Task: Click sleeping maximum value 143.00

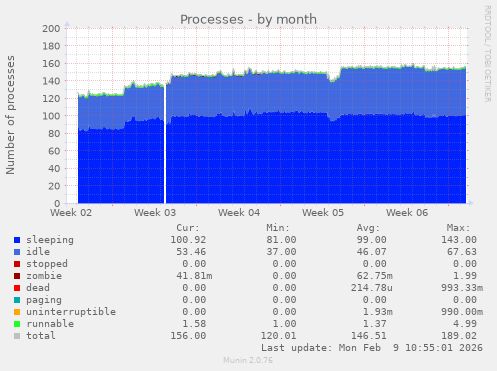Action: click(x=459, y=240)
